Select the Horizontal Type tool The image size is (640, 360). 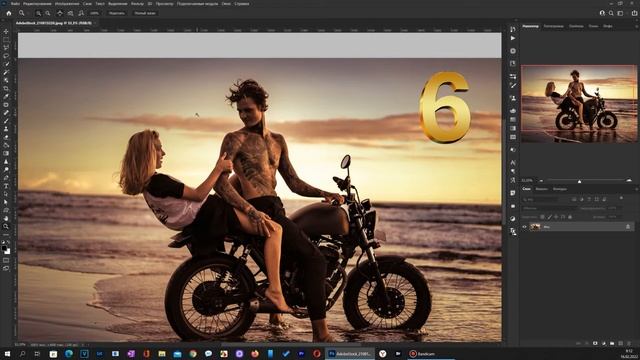click(x=6, y=186)
